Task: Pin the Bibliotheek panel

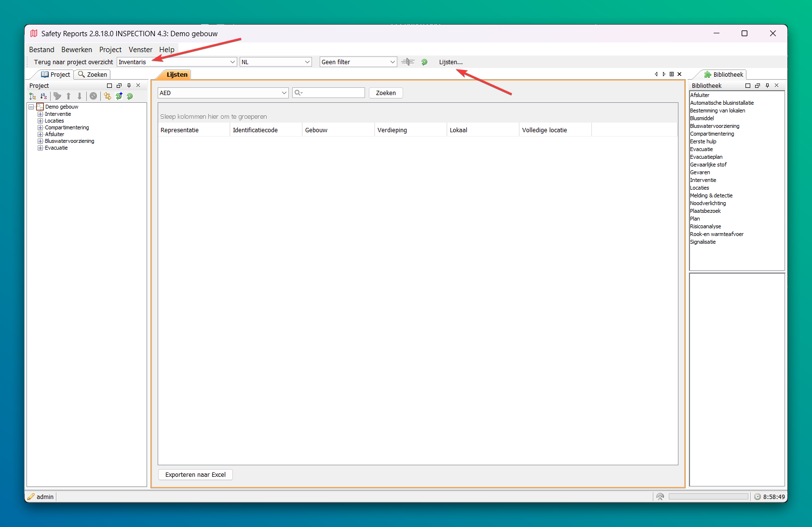Action: (767, 85)
